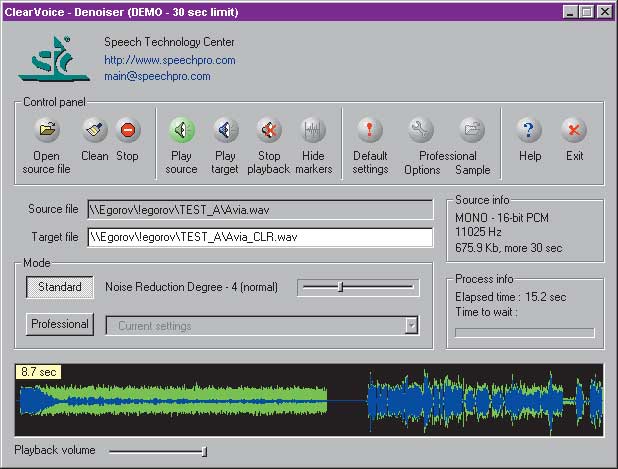This screenshot has height=469, width=618.
Task: Play source audio
Action: point(182,130)
